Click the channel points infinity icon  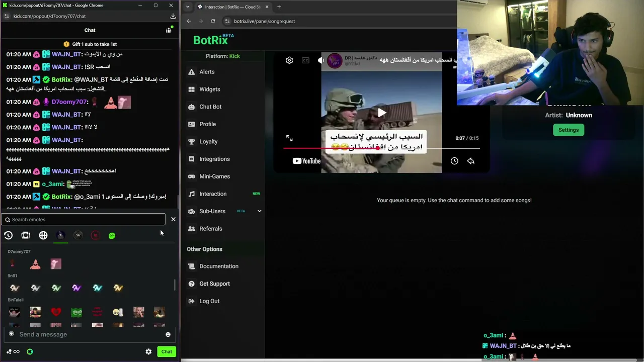pos(13,352)
